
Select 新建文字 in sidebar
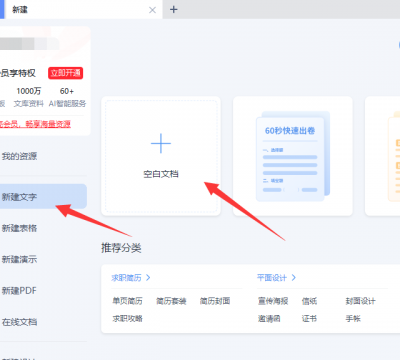click(x=43, y=197)
